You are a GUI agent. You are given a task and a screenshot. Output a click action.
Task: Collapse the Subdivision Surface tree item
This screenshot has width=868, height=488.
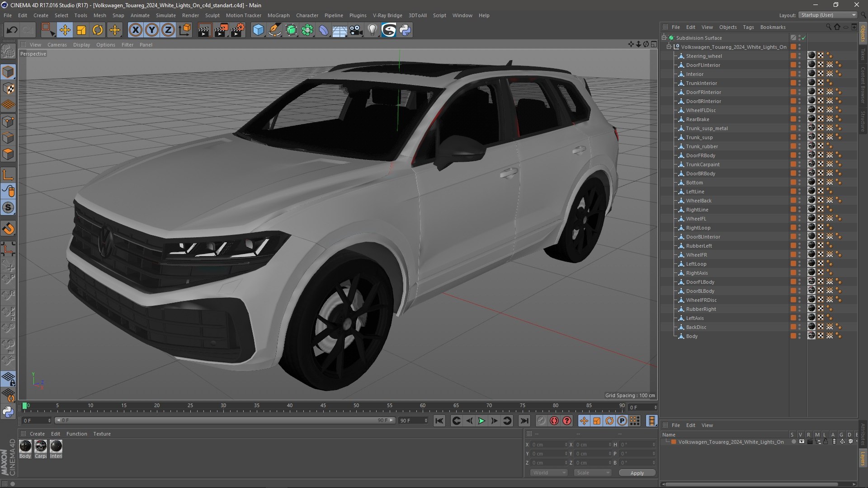(664, 38)
